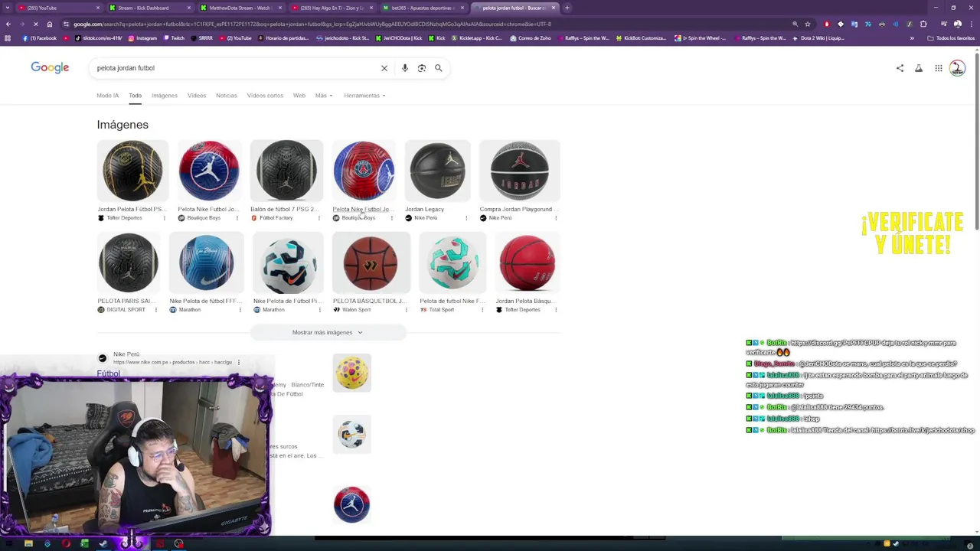Open the Nike Perú Fútbol result link
The image size is (980, 551).
coord(109,373)
